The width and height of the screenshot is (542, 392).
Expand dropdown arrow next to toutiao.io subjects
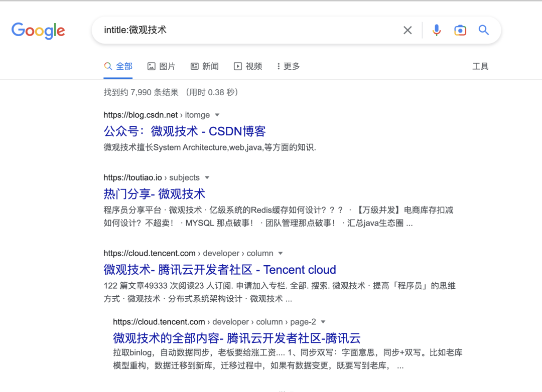207,177
